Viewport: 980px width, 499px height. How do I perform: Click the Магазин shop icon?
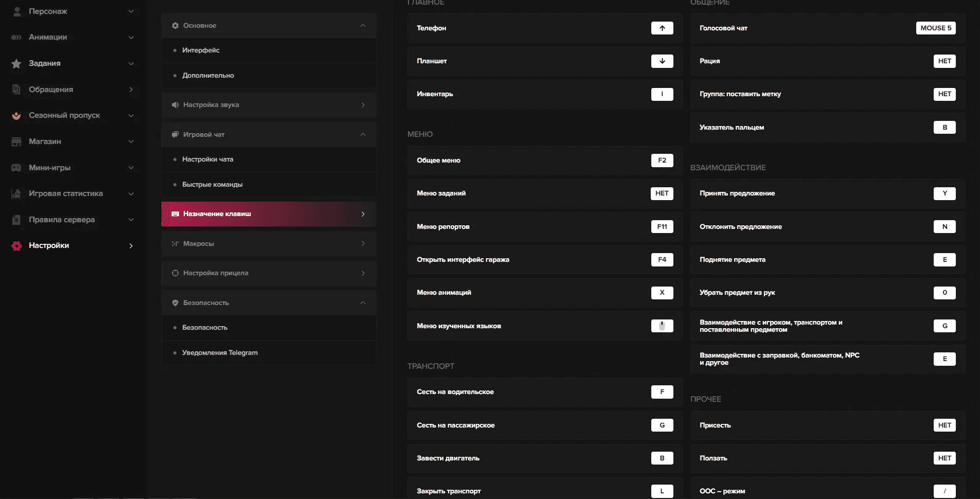(x=16, y=141)
